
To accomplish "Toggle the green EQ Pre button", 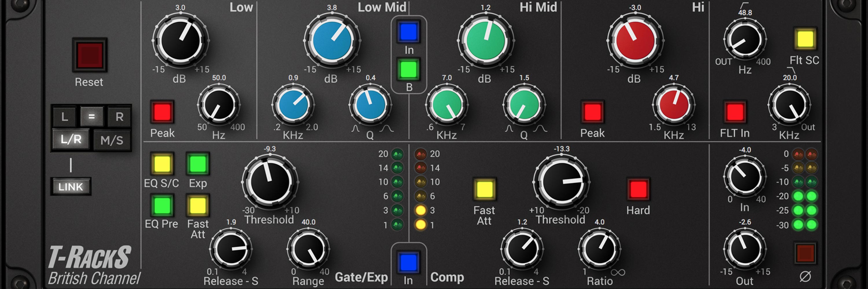I will point(162,205).
